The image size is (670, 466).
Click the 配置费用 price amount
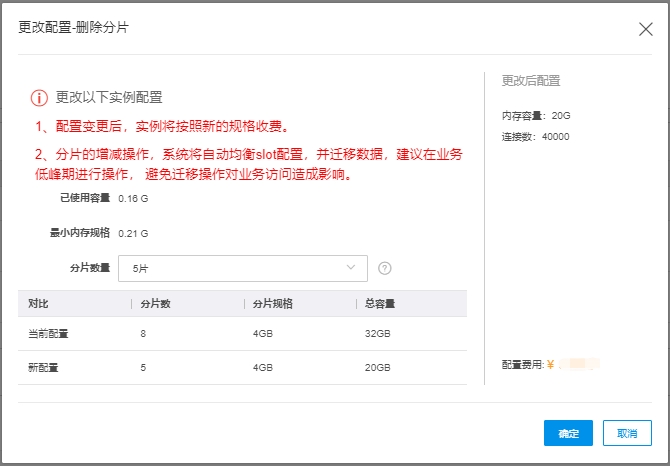pyautogui.click(x=578, y=365)
